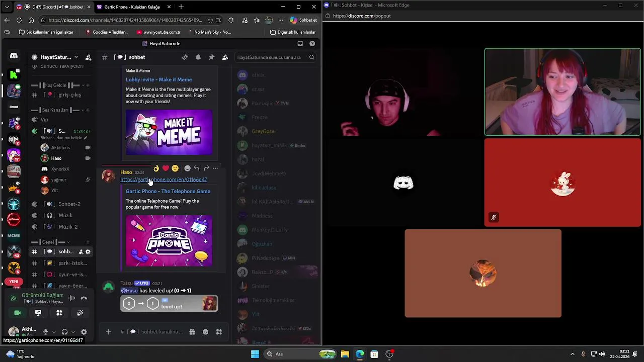This screenshot has height=362, width=644.
Task: Reply arrow on Haso's message
Action: click(x=197, y=168)
